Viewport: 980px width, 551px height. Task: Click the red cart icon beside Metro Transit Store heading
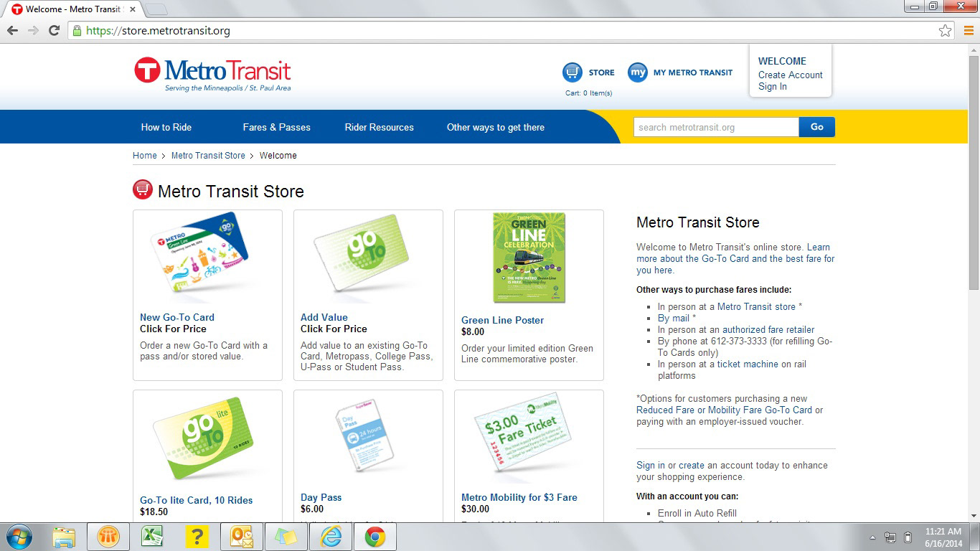tap(143, 190)
